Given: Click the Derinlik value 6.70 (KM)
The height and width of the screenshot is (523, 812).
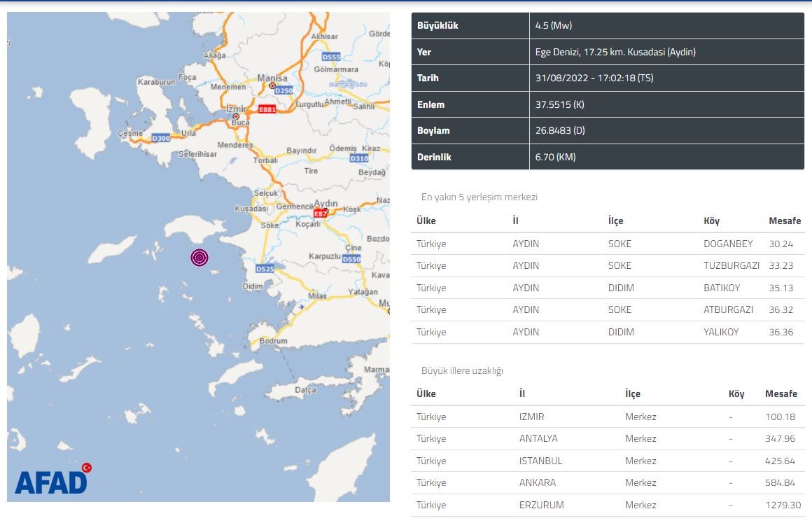Looking at the screenshot, I should coord(555,157).
